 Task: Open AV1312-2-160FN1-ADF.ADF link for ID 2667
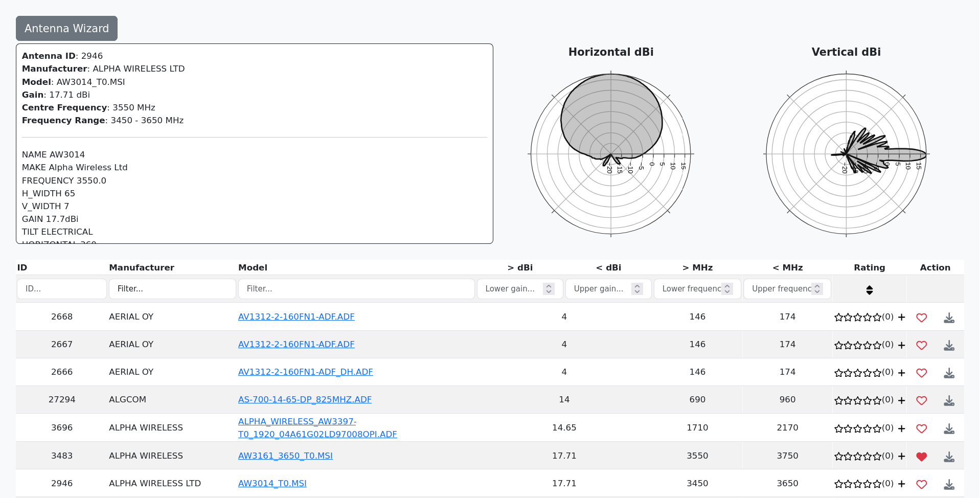pos(296,344)
